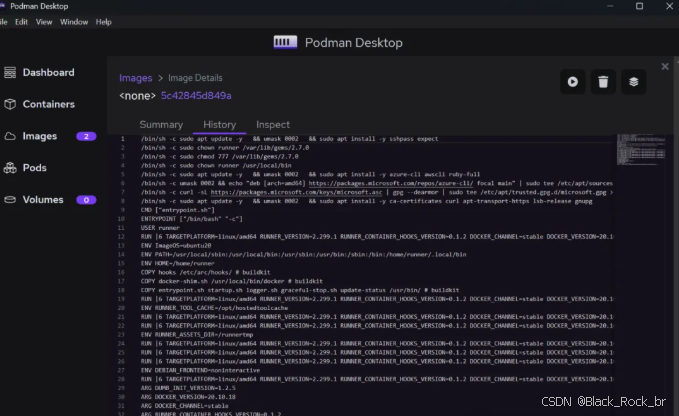
Task: Click line 'COPY docker-shim.sh /usr/local/bin/docker'
Action: [232, 281]
